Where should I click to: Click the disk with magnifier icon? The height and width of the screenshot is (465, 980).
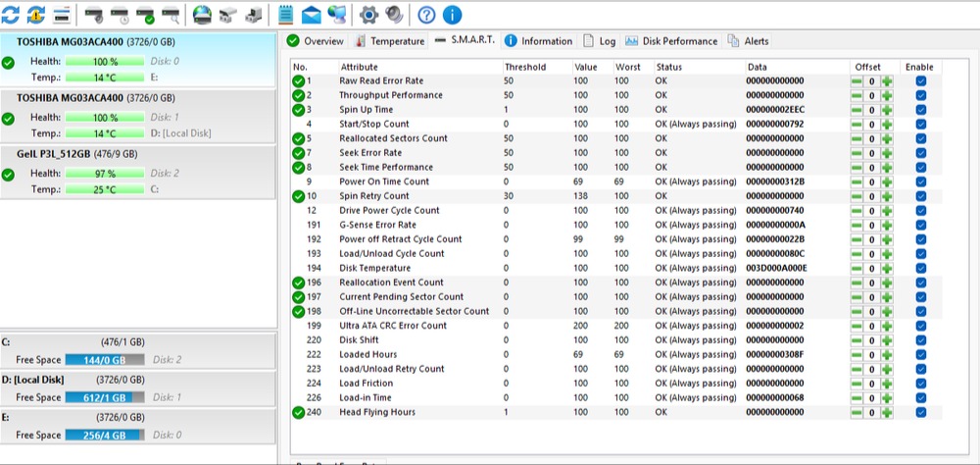[171, 15]
